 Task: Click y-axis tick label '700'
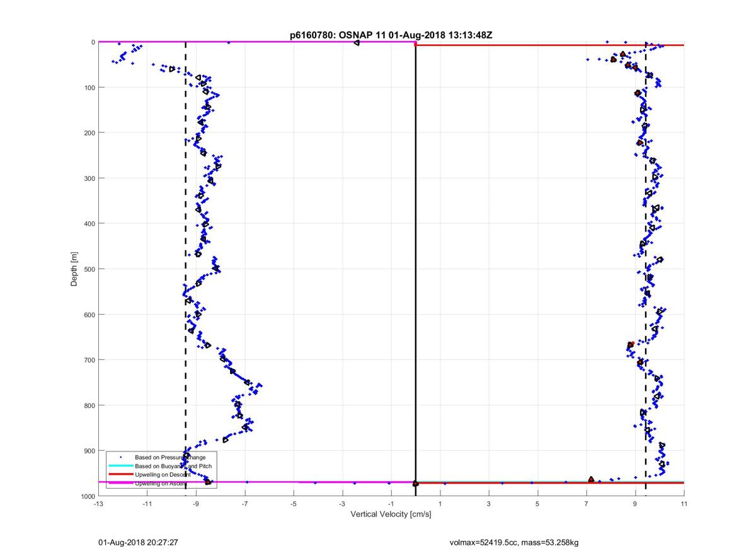pyautogui.click(x=89, y=360)
